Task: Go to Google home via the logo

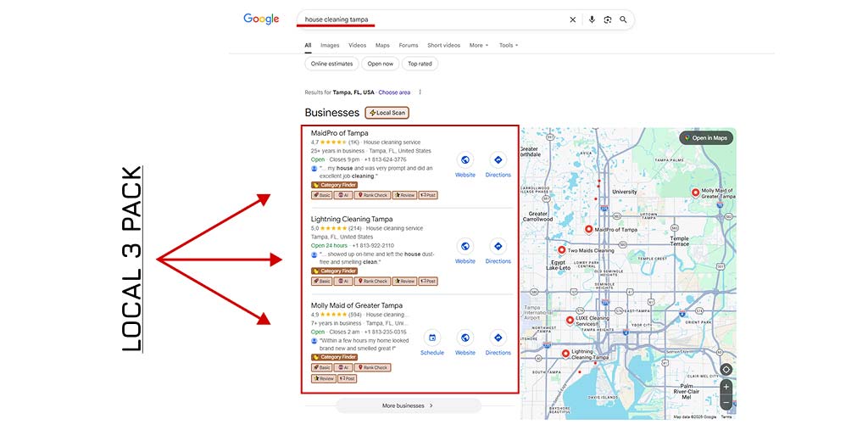Action: coord(261,19)
